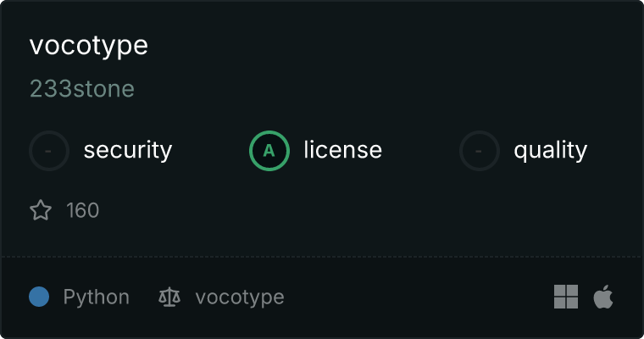Click the vocotype license text in footer
This screenshot has width=644, height=339.
click(x=240, y=297)
